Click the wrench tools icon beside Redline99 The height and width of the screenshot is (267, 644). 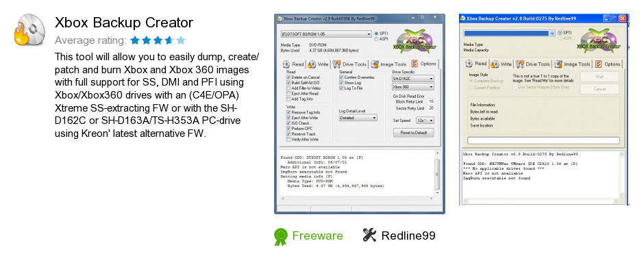tap(369, 235)
